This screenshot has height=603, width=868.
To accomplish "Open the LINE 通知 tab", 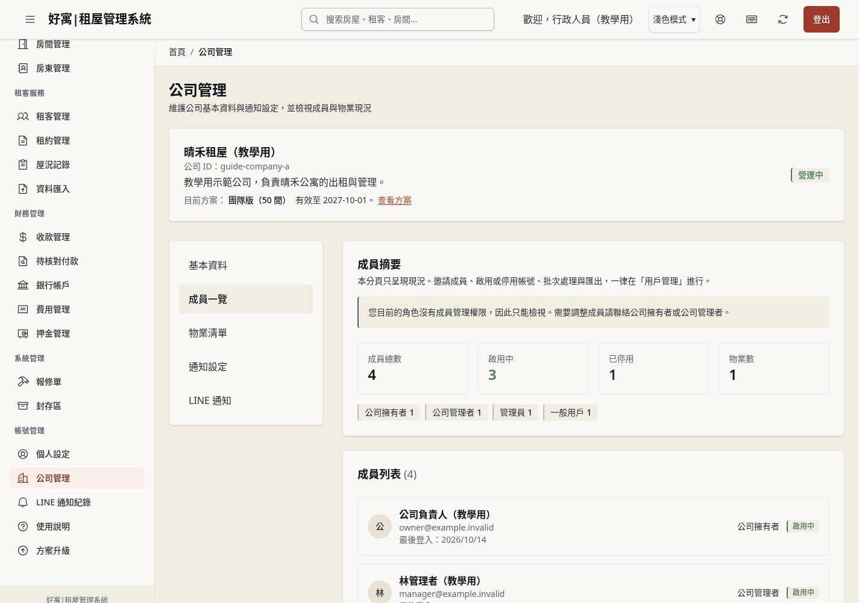I will (x=246, y=400).
